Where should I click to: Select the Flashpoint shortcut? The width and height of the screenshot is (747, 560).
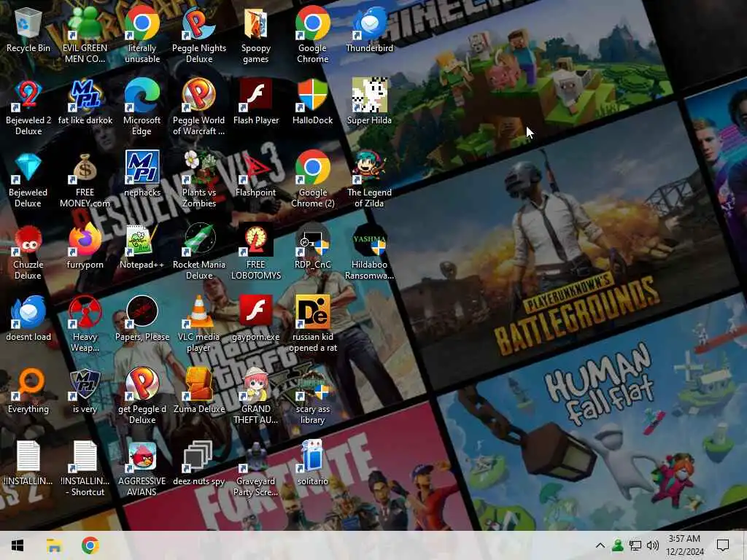(x=256, y=168)
